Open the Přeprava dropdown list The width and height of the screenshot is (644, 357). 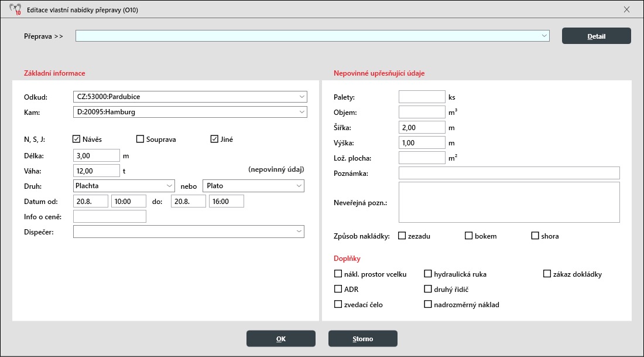[x=544, y=36]
